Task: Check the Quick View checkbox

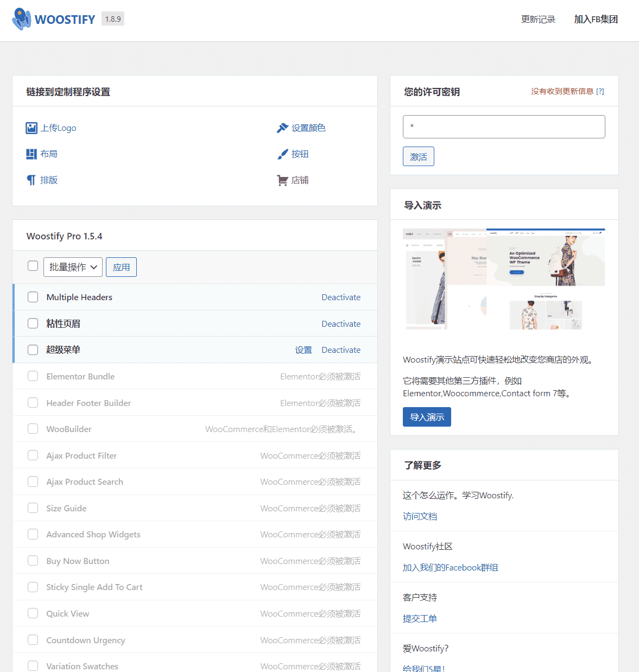Action: 33,613
